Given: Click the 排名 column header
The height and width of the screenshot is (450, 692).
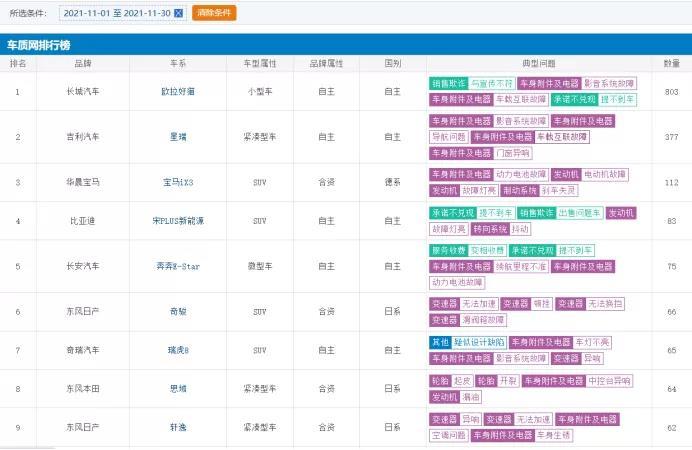Looking at the screenshot, I should (x=18, y=64).
